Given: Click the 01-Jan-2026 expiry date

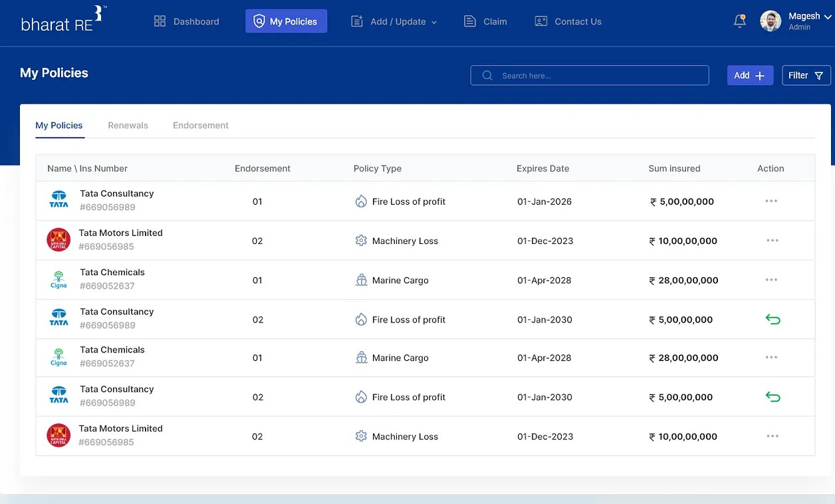Looking at the screenshot, I should click(544, 201).
